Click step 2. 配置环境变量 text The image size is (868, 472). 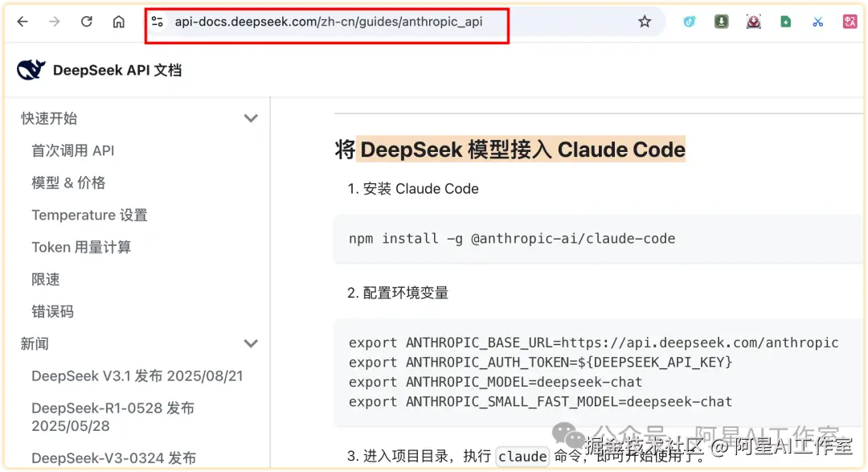click(398, 293)
